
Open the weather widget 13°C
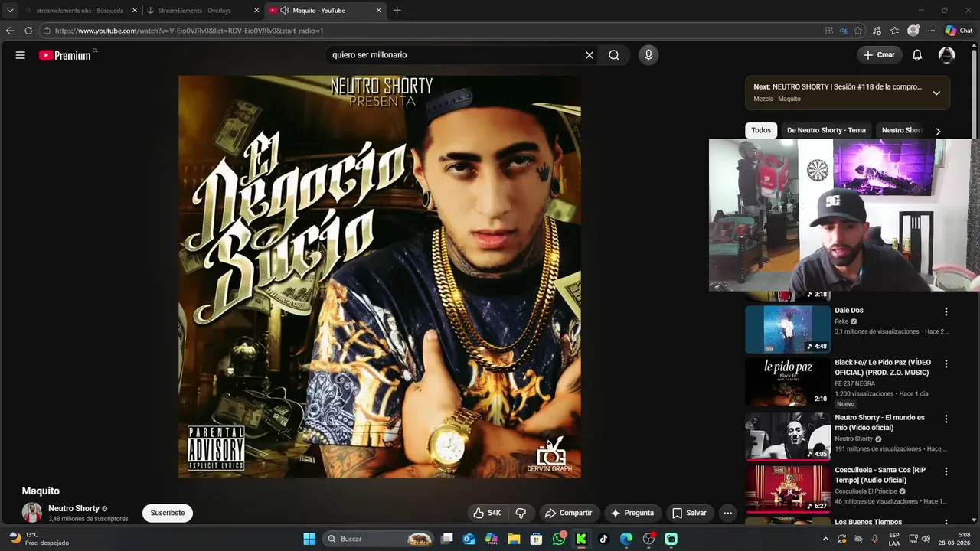click(38, 539)
